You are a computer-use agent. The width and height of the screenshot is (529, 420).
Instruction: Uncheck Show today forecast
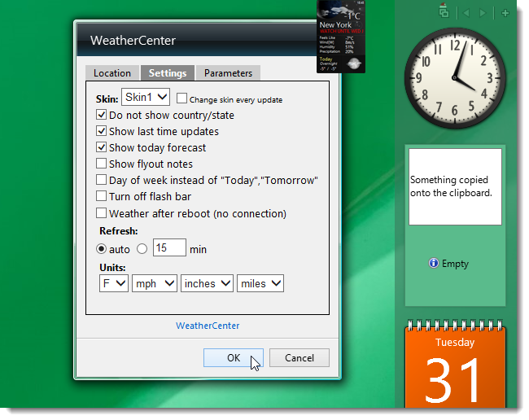point(101,147)
